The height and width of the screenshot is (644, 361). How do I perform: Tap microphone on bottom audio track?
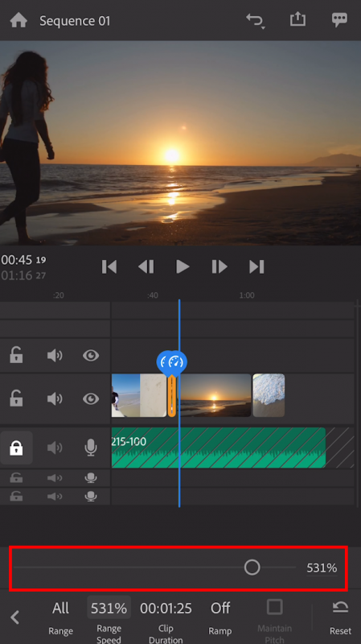pyautogui.click(x=91, y=496)
